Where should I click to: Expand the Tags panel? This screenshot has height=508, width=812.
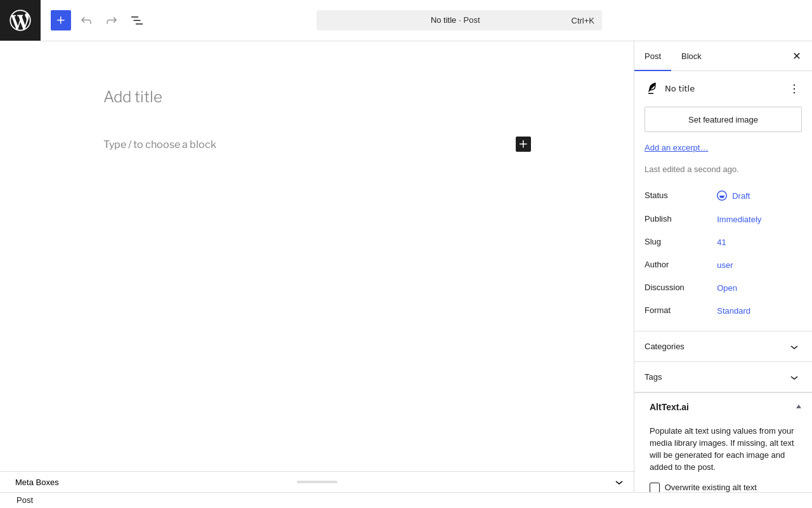pos(723,377)
